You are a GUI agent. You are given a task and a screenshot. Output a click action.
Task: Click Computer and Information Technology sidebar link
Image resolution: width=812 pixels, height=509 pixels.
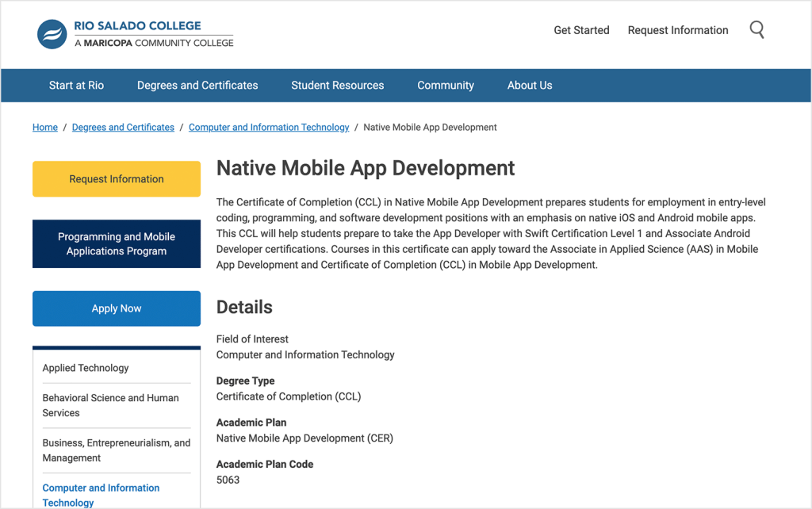[101, 495]
